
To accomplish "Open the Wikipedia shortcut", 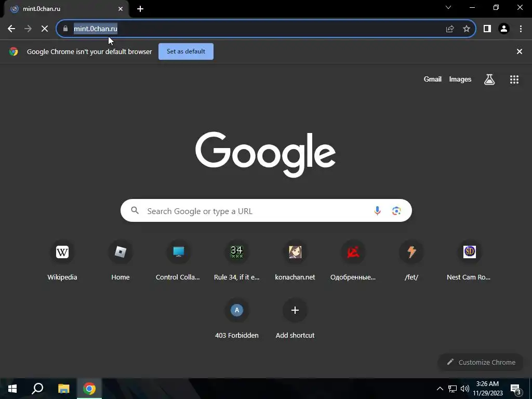I will tap(62, 261).
